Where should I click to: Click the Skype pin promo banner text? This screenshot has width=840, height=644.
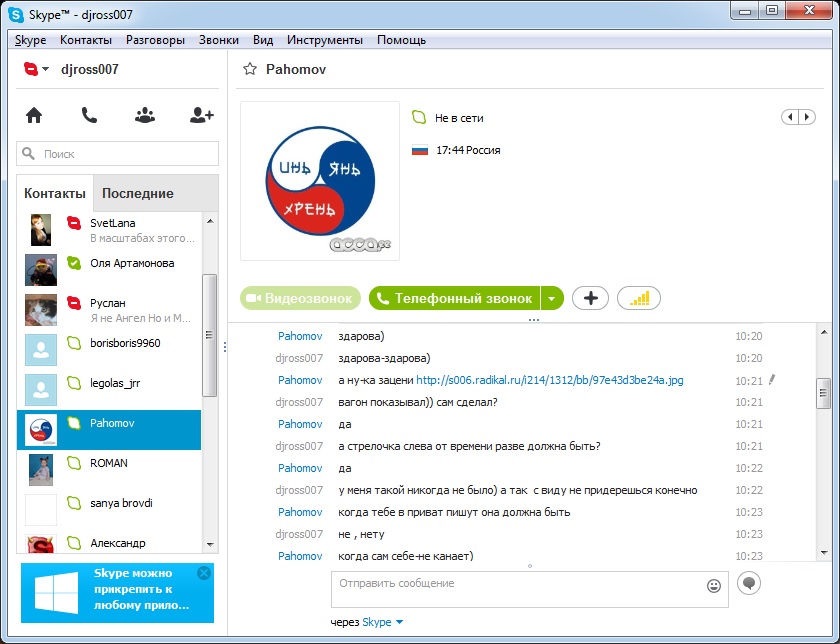141,589
